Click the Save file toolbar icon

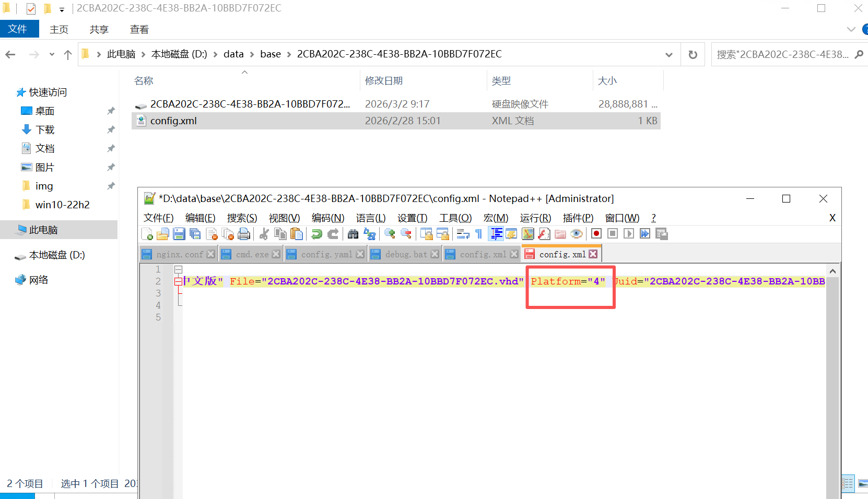(x=179, y=234)
